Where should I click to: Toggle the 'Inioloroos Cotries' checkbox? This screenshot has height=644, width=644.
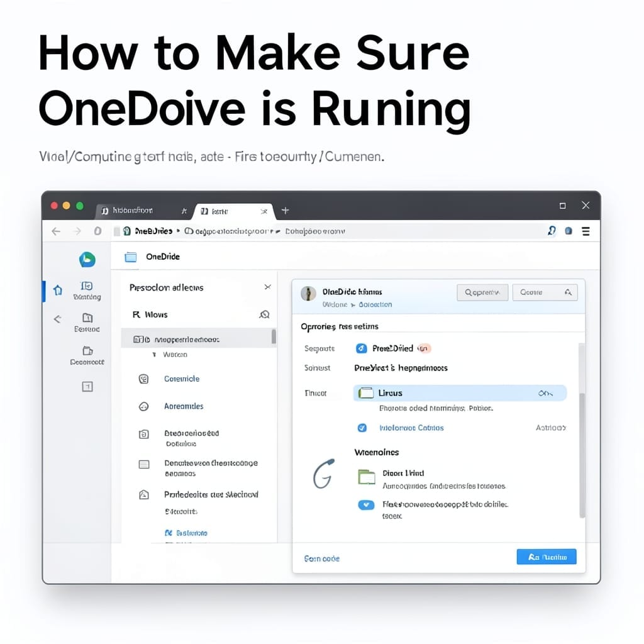coord(362,428)
